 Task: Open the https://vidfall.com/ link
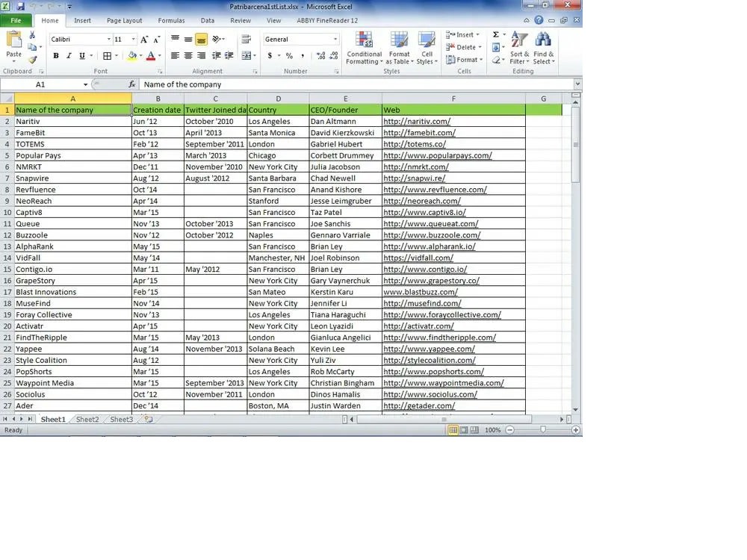click(x=418, y=258)
